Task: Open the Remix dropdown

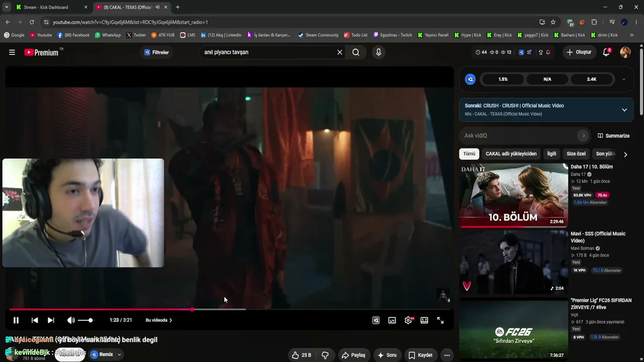Action: 106,354
